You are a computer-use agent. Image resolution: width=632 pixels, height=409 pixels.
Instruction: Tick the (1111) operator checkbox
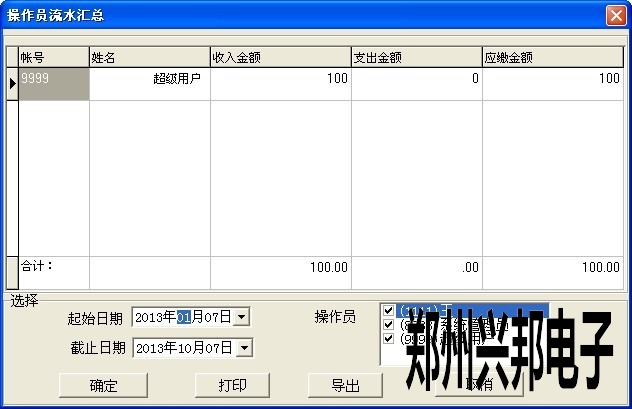click(389, 311)
